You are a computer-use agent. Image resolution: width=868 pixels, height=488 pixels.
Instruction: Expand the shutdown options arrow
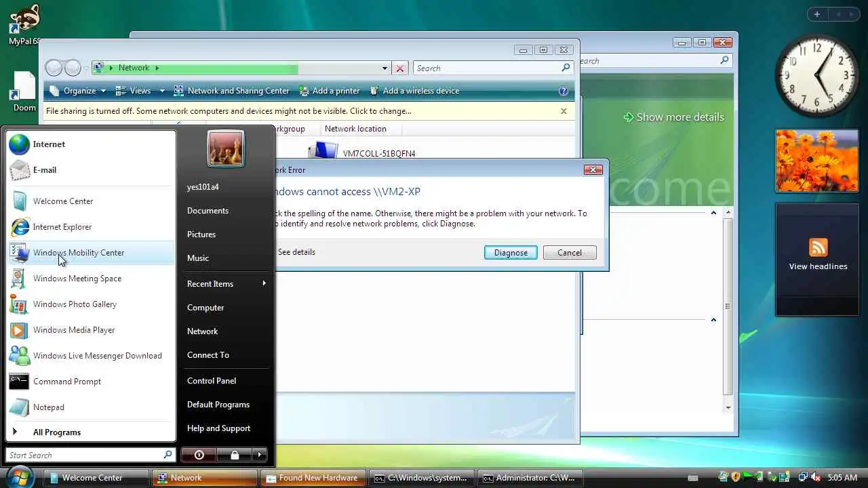260,455
